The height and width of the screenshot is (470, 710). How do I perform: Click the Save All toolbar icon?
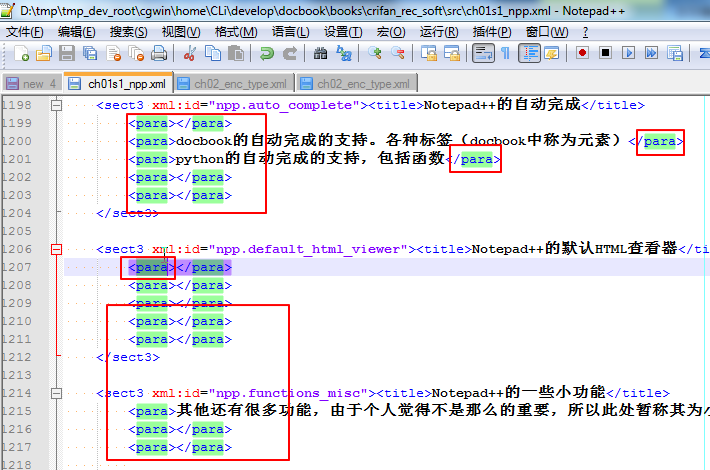89,53
